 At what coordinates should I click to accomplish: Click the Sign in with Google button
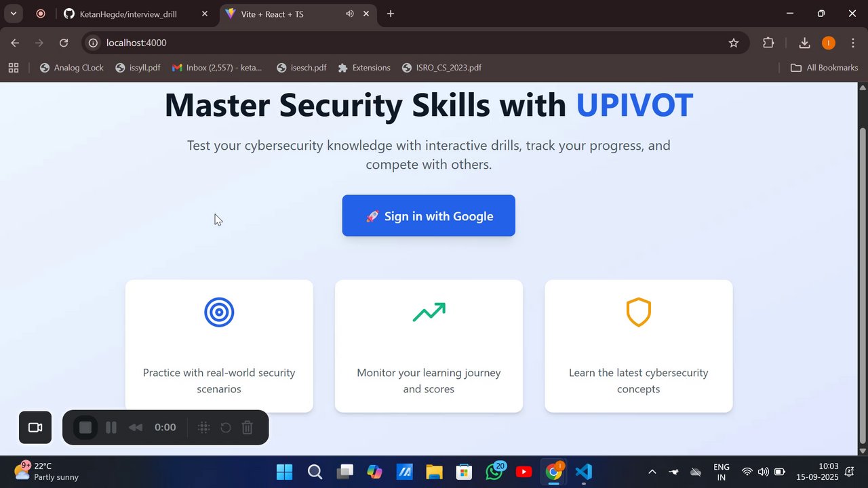[x=429, y=216]
